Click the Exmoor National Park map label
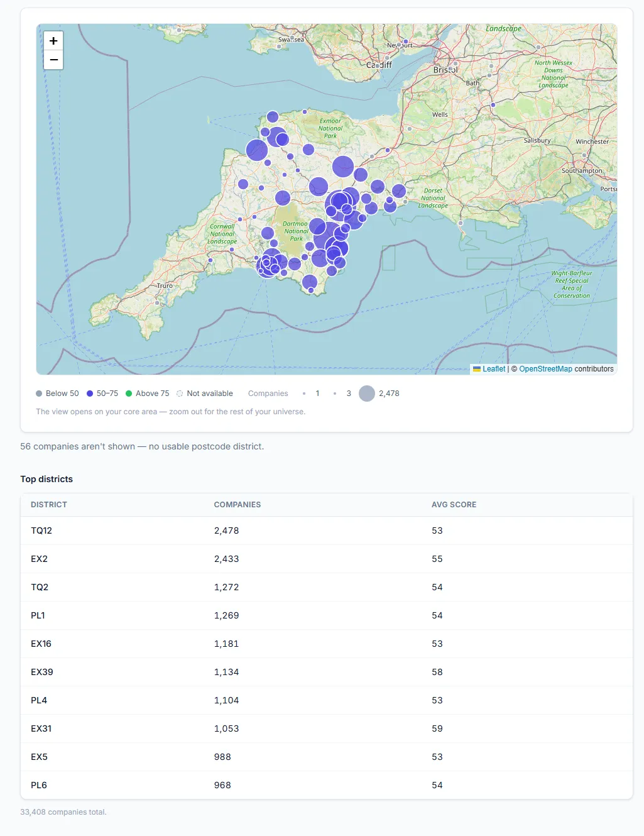 (330, 128)
